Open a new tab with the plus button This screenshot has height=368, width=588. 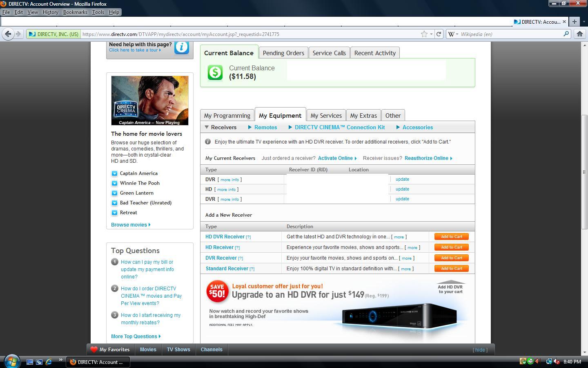click(x=575, y=22)
